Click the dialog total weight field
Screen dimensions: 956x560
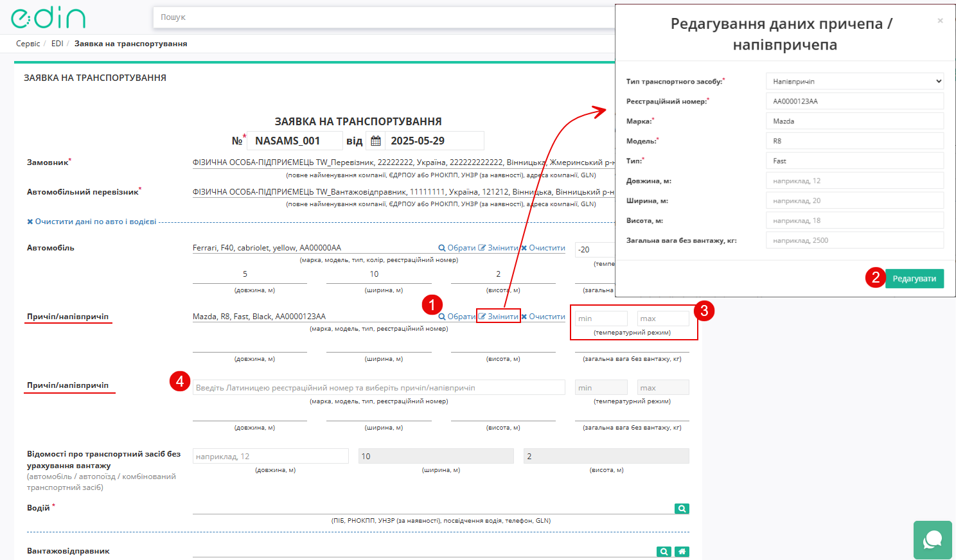coord(854,241)
